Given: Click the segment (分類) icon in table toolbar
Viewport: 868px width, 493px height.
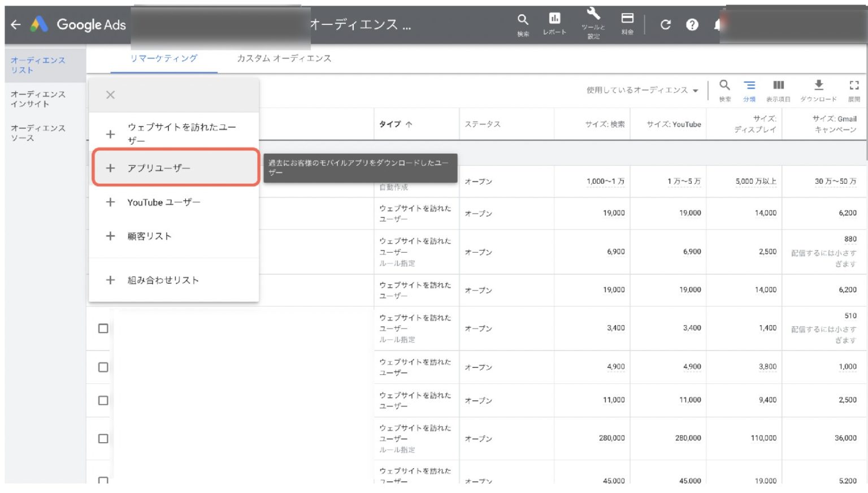Looking at the screenshot, I should [749, 85].
